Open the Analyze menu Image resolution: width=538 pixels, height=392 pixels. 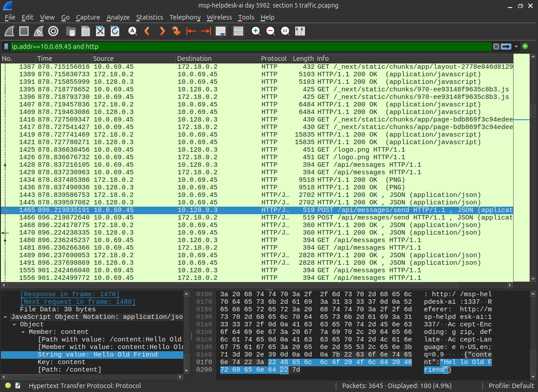pyautogui.click(x=118, y=17)
